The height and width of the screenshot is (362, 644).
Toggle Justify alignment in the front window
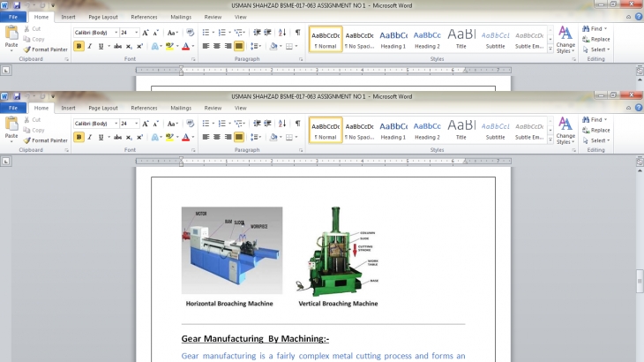pyautogui.click(x=238, y=137)
